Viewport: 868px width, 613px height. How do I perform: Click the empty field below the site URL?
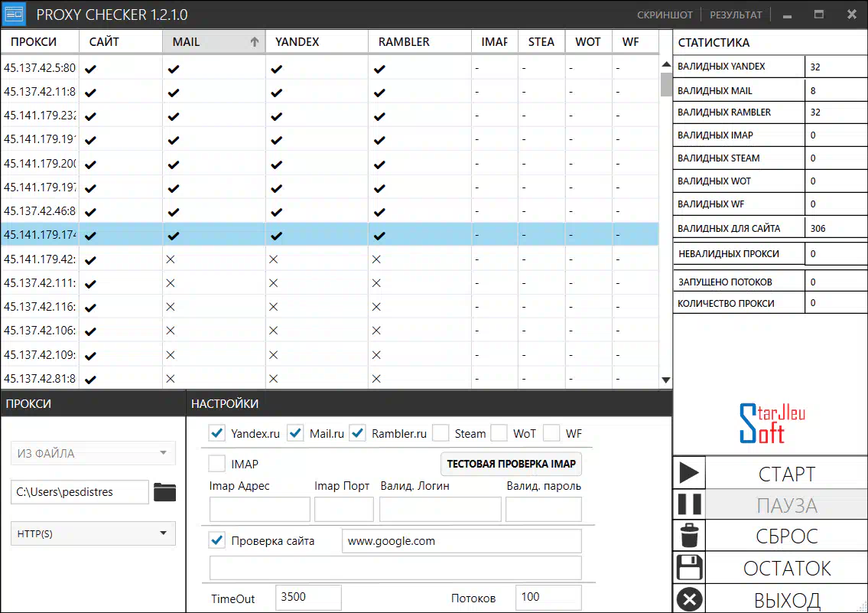click(x=395, y=568)
